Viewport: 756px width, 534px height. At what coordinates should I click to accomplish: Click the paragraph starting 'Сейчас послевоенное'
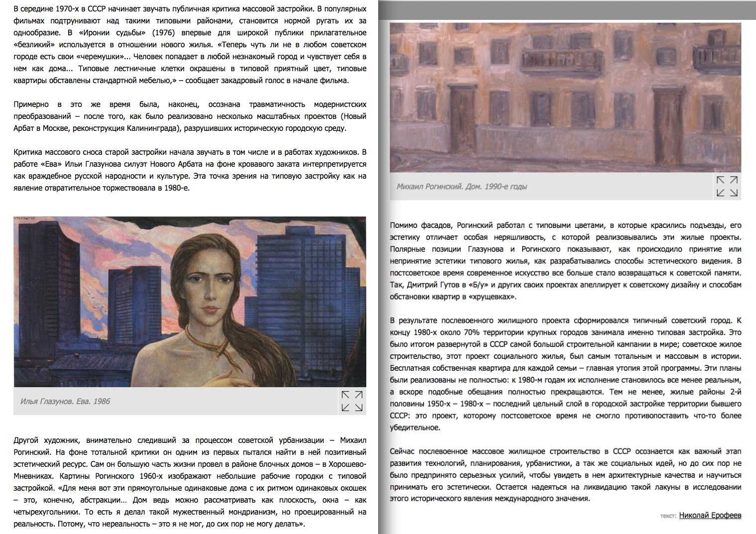[565, 475]
